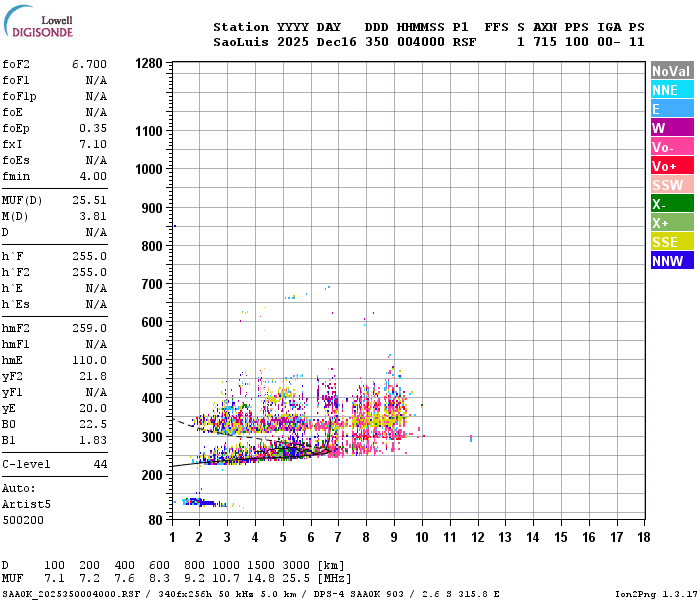Click the E direction legend box
700x600 pixels.
point(672,109)
